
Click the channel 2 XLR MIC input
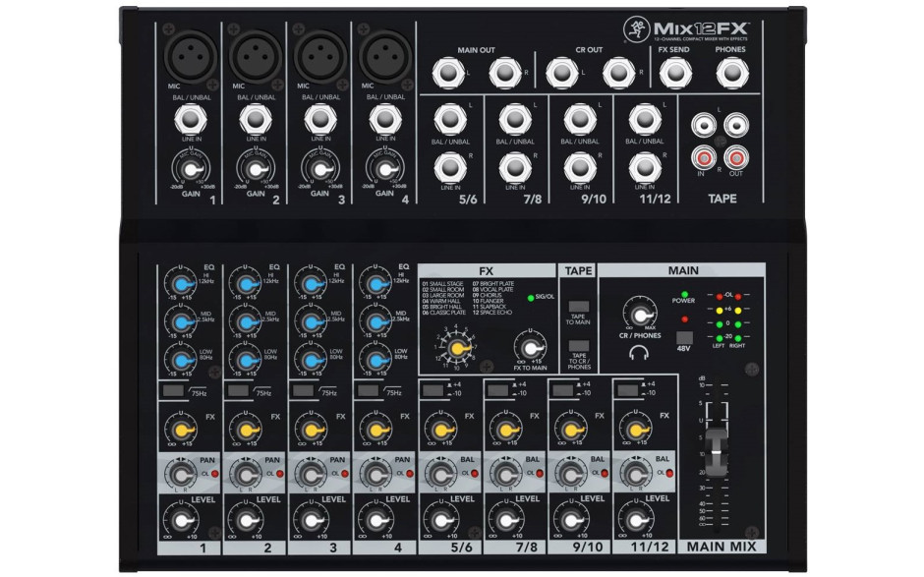[x=256, y=55]
